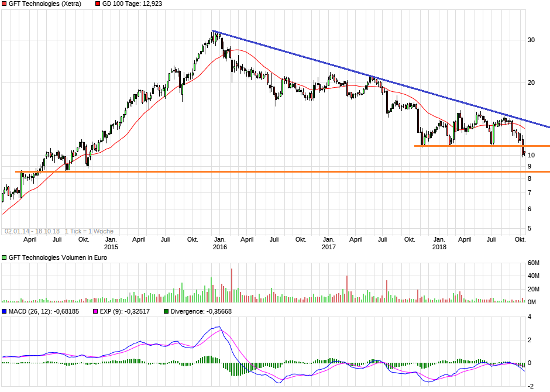Click the blue descending trendline
Image resolution: width=550 pixels, height=392 pixels.
pyautogui.click(x=381, y=79)
